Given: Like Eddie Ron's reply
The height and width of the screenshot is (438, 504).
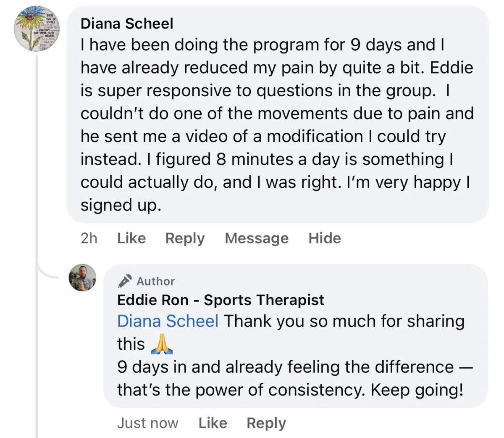Looking at the screenshot, I should [x=213, y=423].
